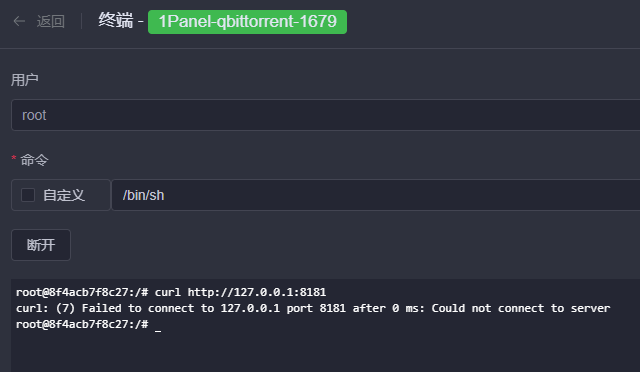The width and height of the screenshot is (640, 372).
Task: Click the 自定义 label text
Action: 64,195
